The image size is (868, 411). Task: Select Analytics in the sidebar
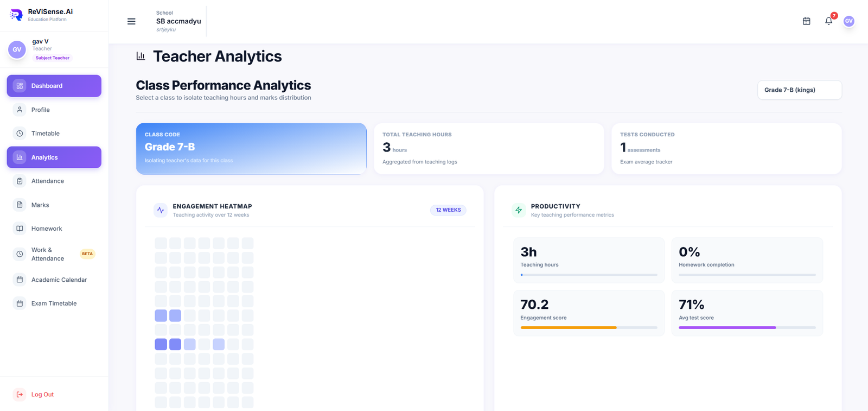(54, 157)
